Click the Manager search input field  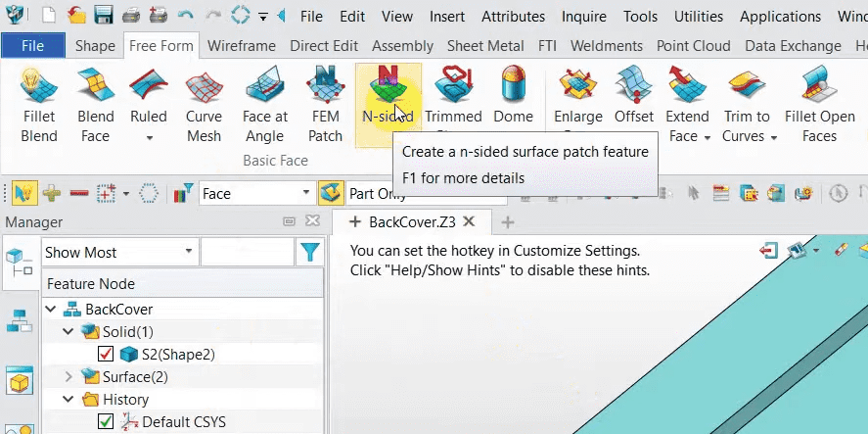pos(247,253)
